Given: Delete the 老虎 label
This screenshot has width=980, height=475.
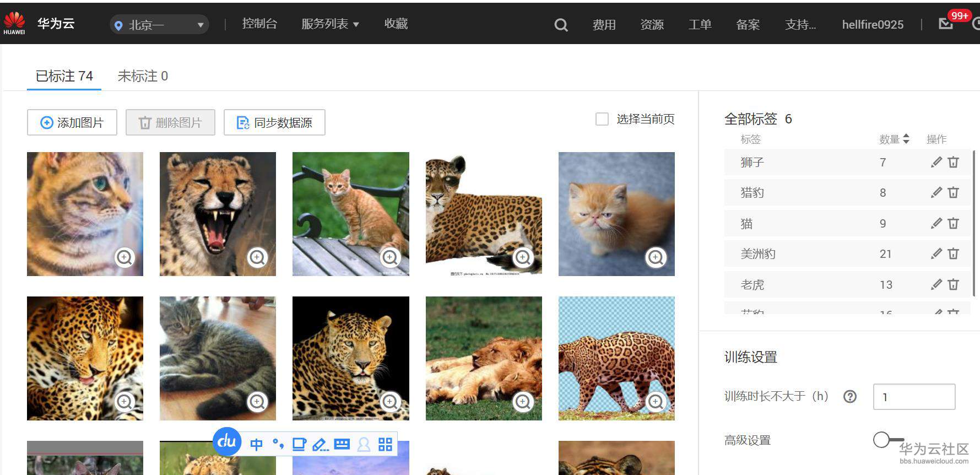Looking at the screenshot, I should (x=954, y=284).
